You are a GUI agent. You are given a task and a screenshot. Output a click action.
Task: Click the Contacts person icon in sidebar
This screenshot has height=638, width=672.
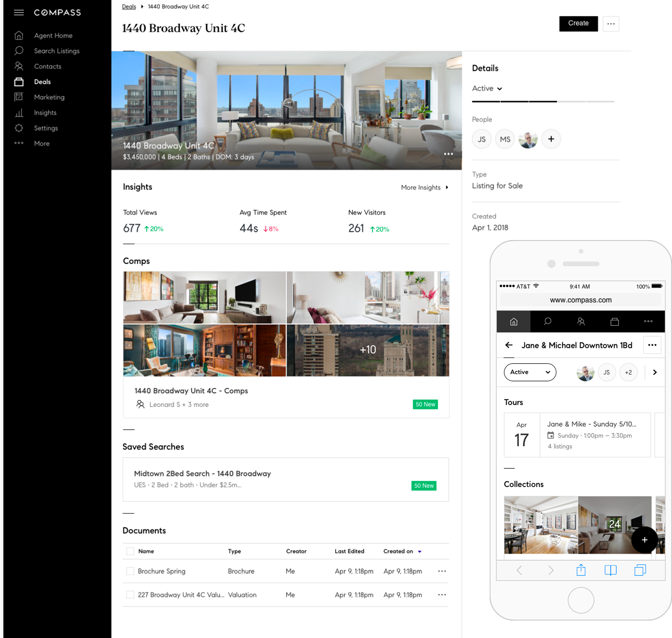[19, 66]
